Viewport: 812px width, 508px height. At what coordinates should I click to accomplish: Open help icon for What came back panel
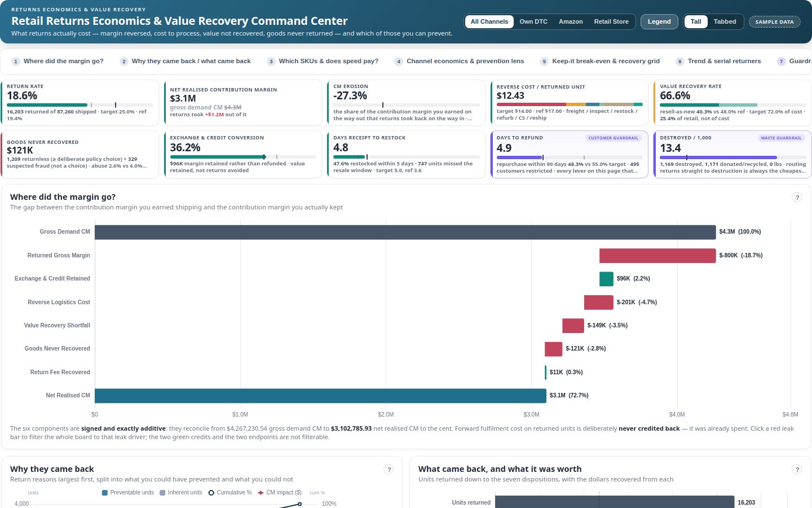(x=797, y=469)
